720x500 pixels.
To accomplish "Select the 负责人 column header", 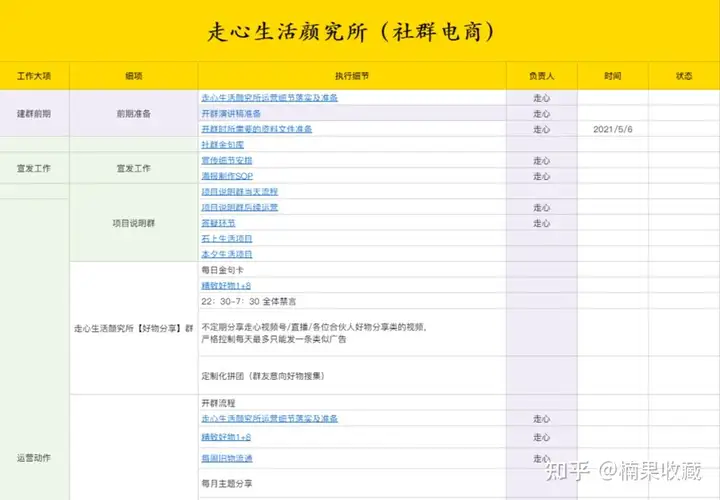I will click(x=541, y=76).
